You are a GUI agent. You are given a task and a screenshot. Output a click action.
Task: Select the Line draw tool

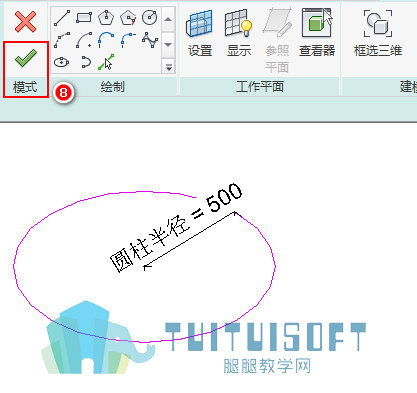(62, 18)
